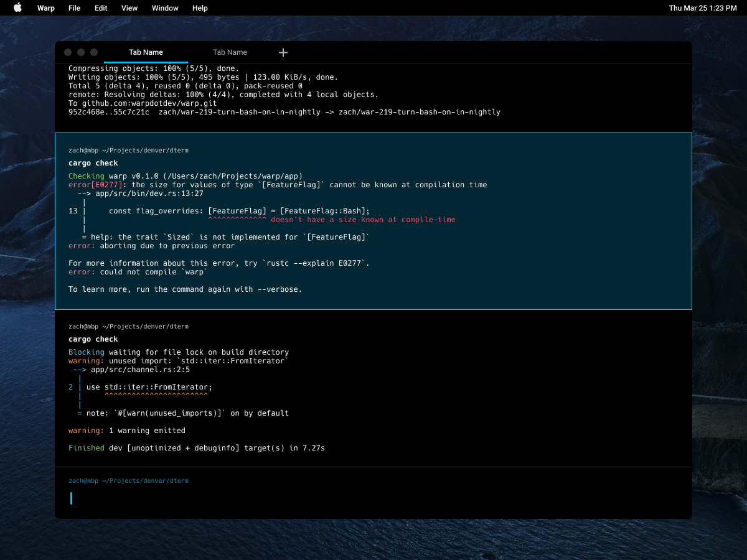The image size is (747, 560).
Task: Click the 'Checking warp v0.1.0' status line
Action: 187,175
